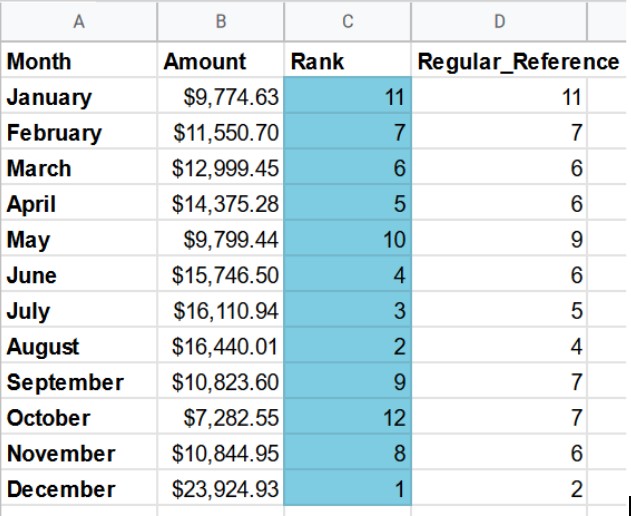
Task: Click the September month cell
Action: tap(78, 383)
